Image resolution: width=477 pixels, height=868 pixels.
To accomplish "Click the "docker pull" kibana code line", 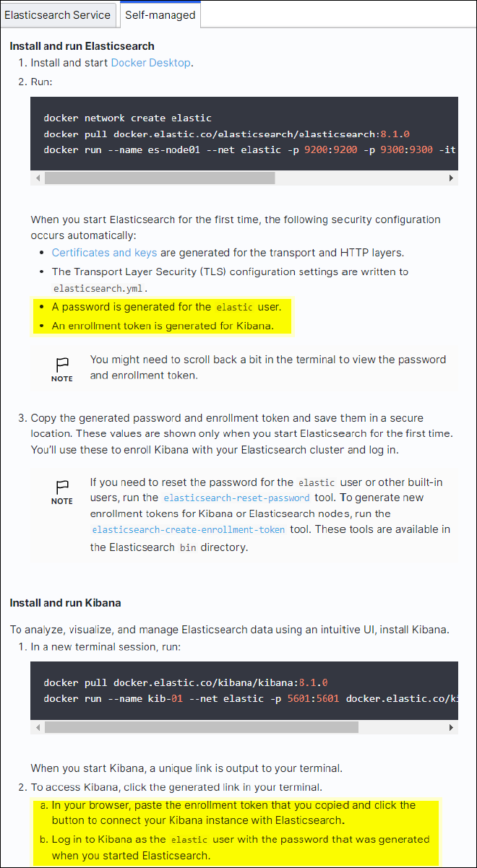I will click(186, 682).
